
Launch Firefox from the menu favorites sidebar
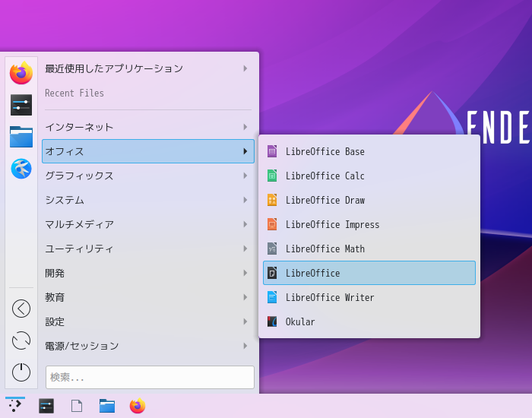(21, 73)
